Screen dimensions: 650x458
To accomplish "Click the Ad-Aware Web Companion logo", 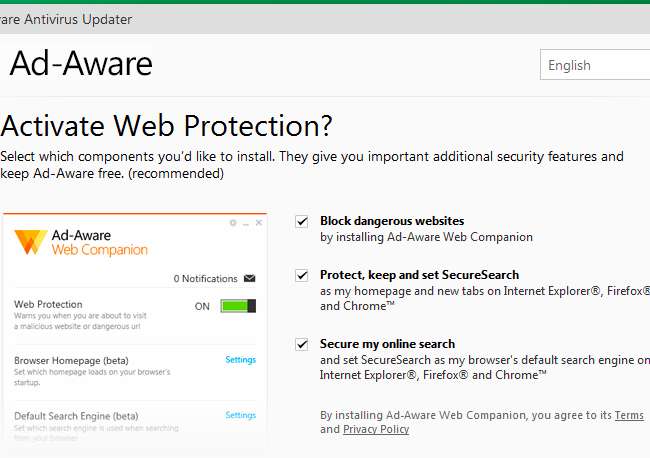I will pyautogui.click(x=29, y=242).
